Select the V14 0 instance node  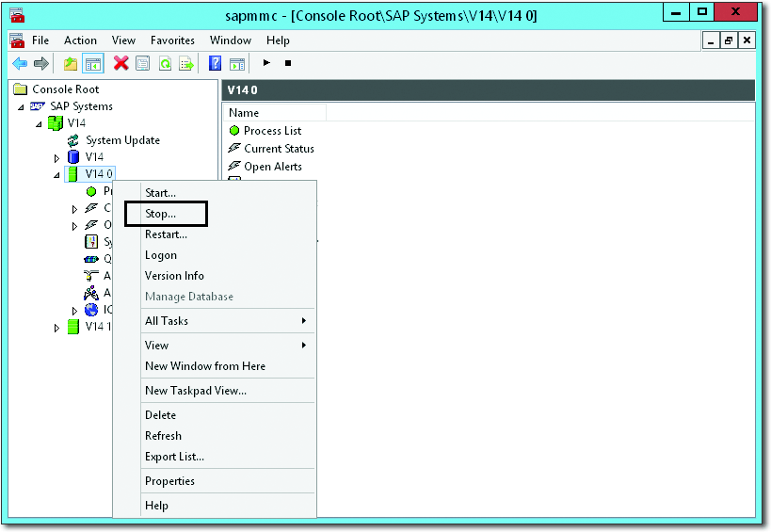tap(90, 174)
